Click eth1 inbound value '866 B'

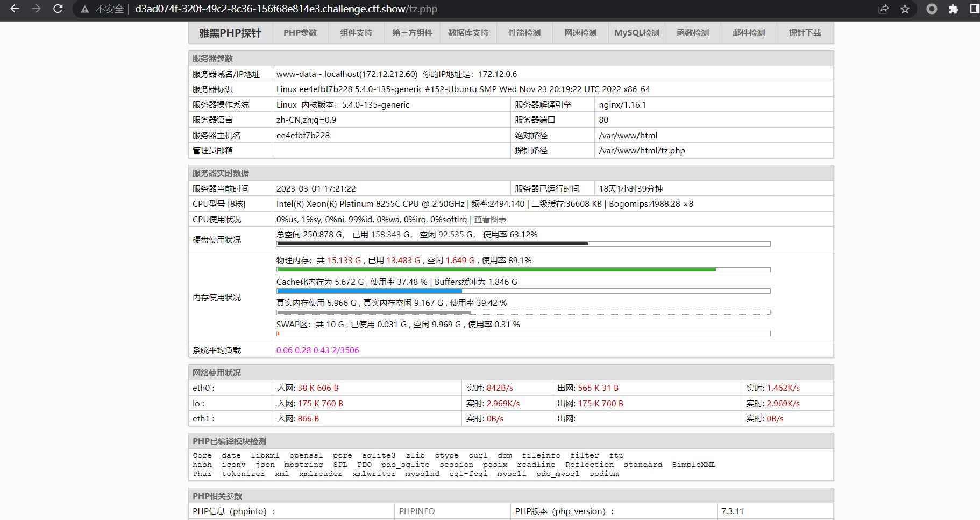[x=308, y=419]
